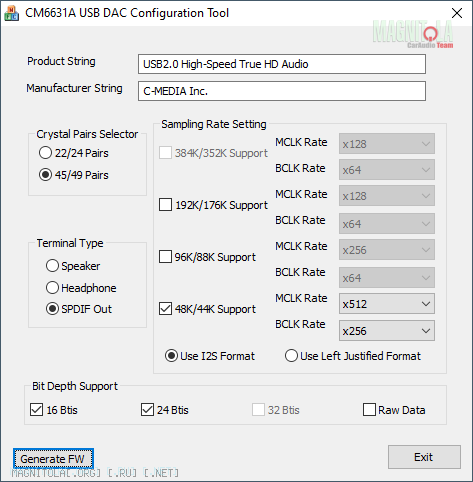Click the application icon in the title bar
Viewport: 473px width, 482px height.
coord(11,13)
